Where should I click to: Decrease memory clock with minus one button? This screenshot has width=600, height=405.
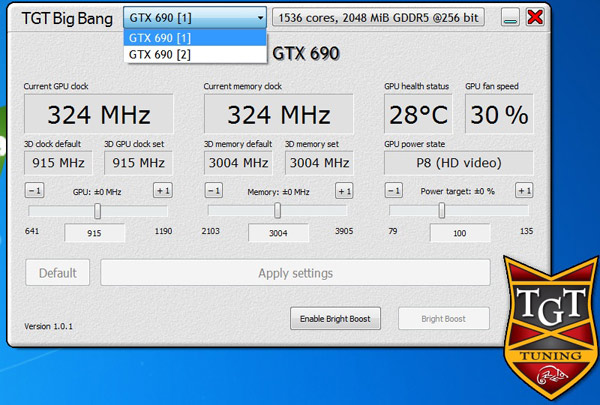point(214,191)
